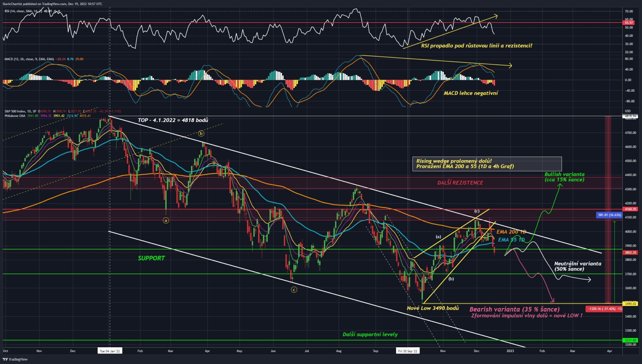Click the white '(c)' wave label

point(477,211)
